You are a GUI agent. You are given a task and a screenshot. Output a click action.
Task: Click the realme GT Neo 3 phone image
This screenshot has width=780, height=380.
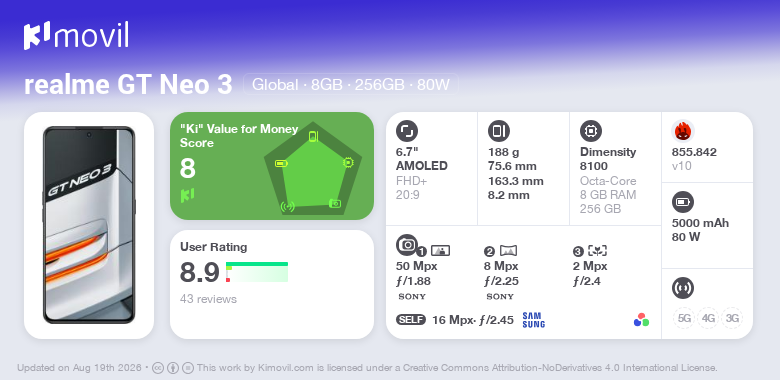coord(89,225)
